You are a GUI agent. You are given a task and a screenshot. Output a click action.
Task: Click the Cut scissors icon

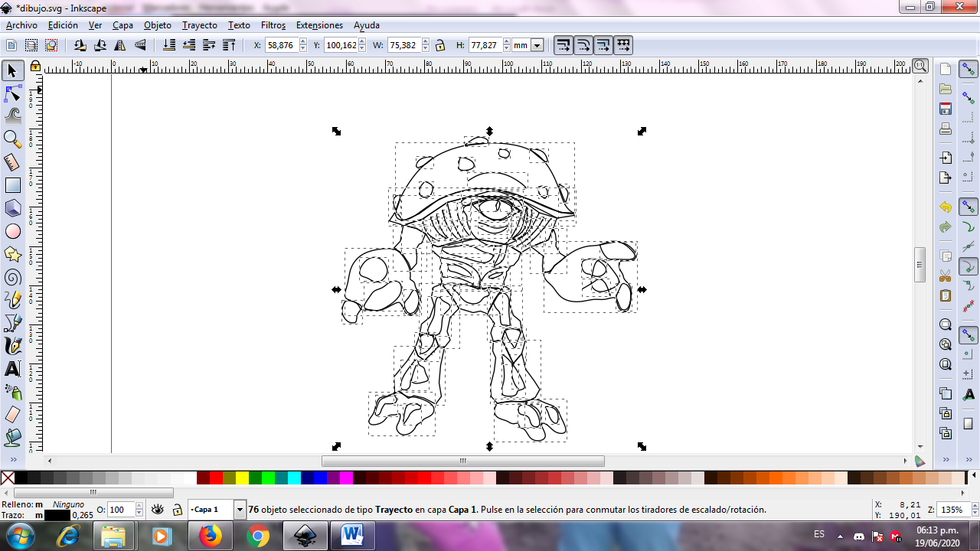[946, 275]
